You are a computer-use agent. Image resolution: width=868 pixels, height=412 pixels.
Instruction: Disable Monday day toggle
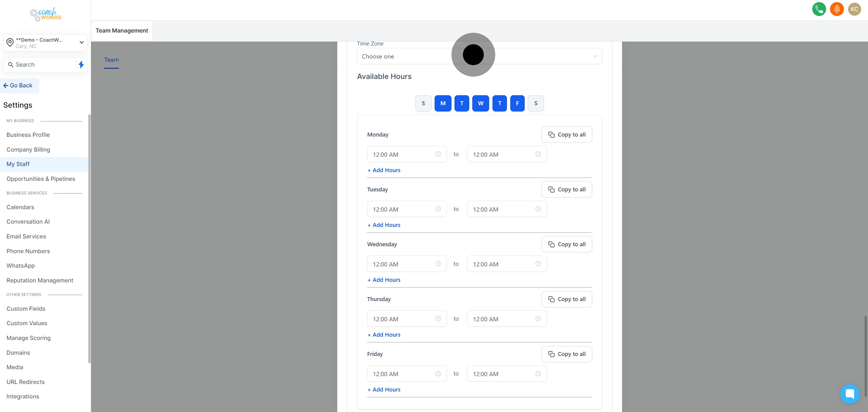click(443, 103)
